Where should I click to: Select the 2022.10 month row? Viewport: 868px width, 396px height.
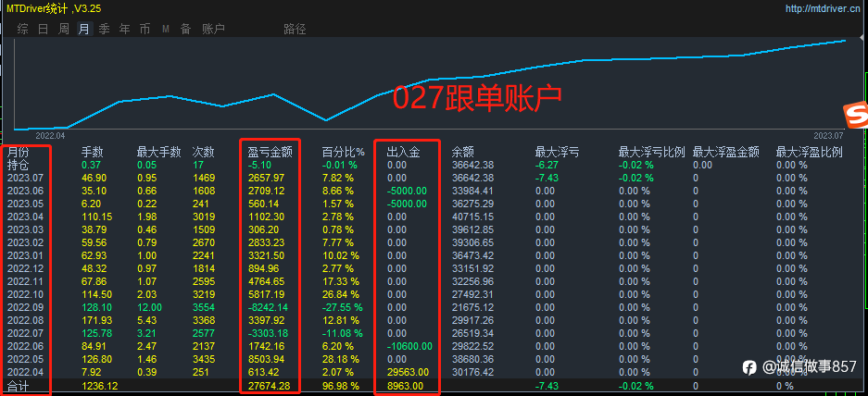pos(23,294)
